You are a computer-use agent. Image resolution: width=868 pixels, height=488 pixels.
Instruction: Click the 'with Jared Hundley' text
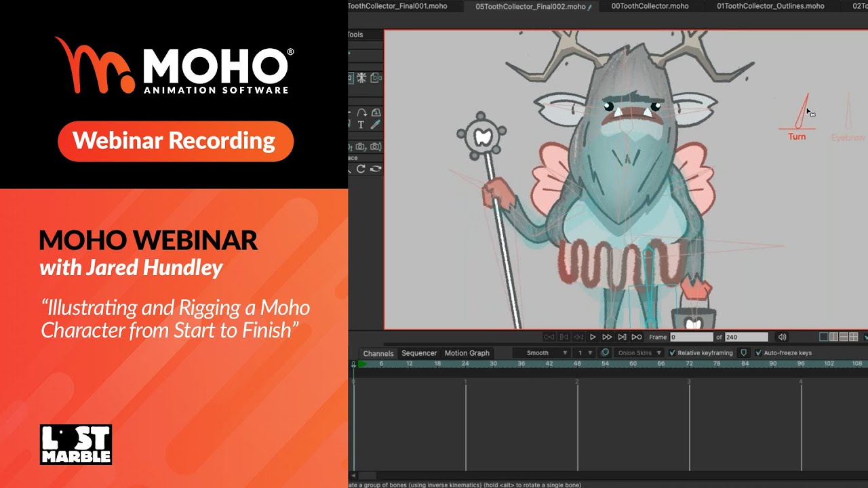(131, 268)
